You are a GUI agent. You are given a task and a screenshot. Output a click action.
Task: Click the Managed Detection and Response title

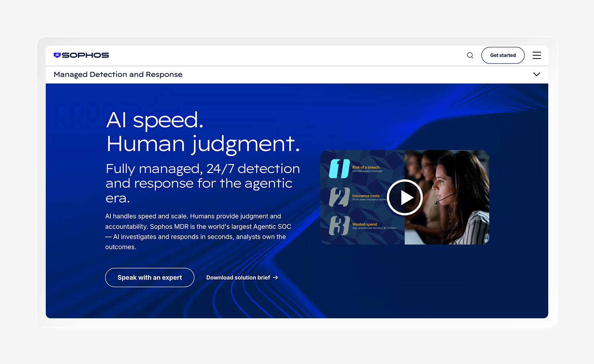118,75
